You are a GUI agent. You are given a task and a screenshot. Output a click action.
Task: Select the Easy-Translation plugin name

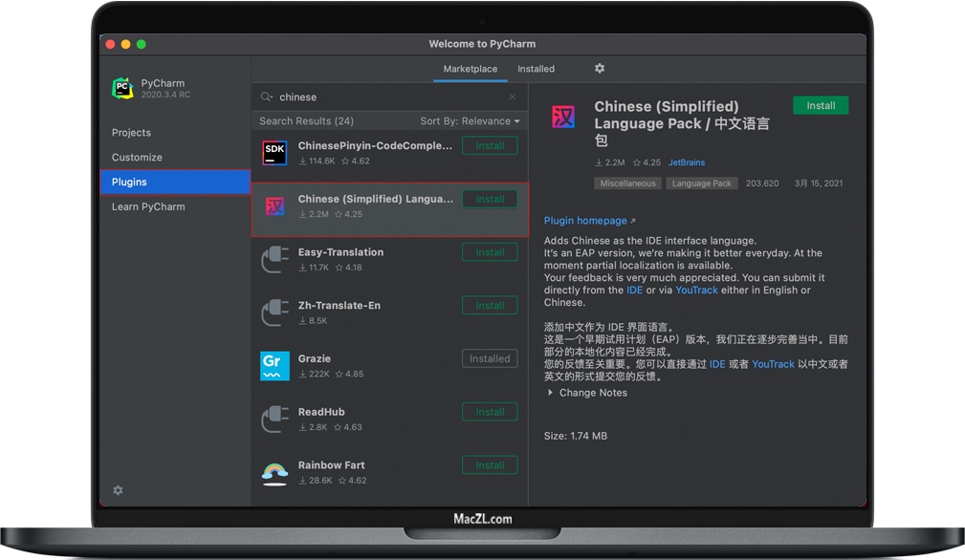coord(340,252)
